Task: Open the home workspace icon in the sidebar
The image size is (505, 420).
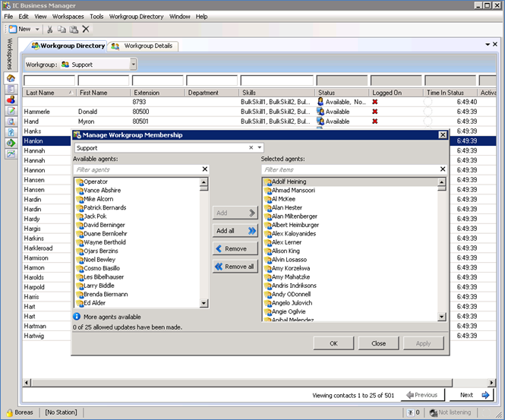Action: click(x=11, y=78)
